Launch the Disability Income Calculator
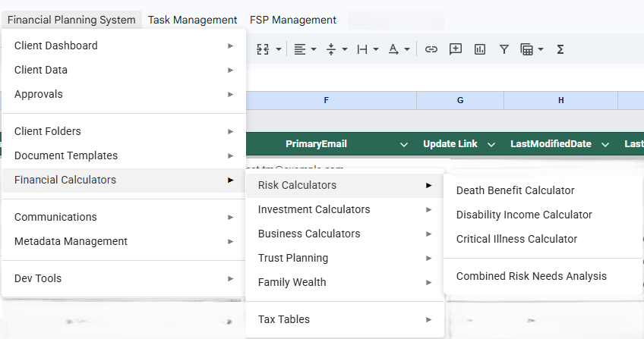Image resolution: width=644 pixels, height=339 pixels. coord(543,215)
